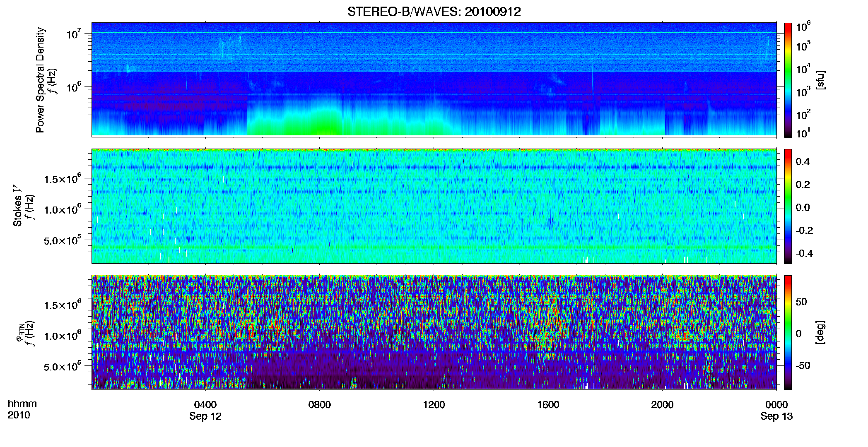Click the hhmm axis units label
This screenshot has width=868, height=447.
[x=22, y=404]
